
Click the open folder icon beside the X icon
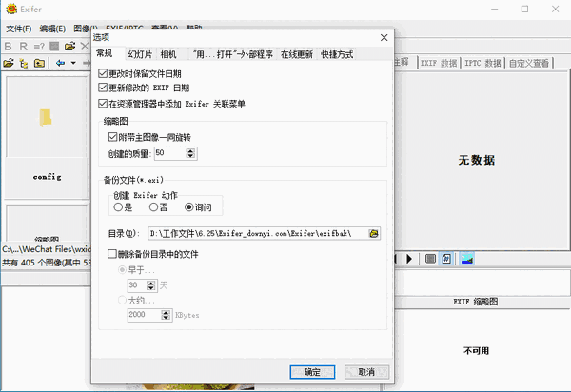point(69,47)
